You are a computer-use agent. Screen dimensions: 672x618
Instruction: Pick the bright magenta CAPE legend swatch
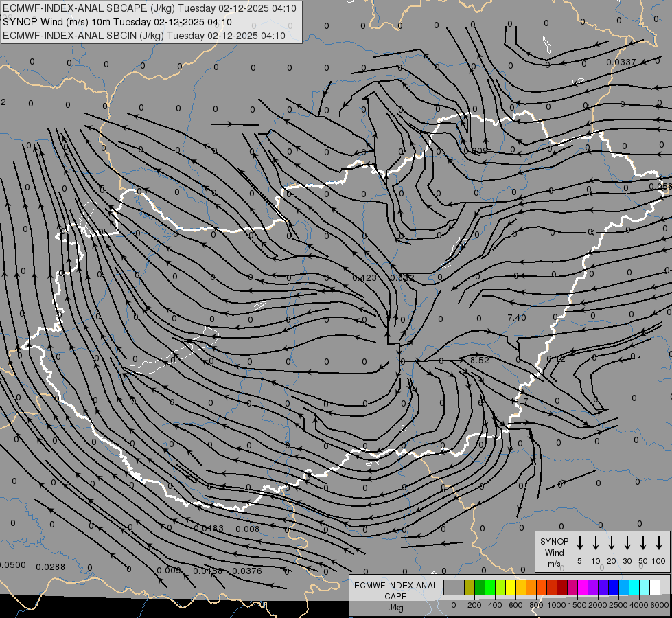(x=583, y=587)
